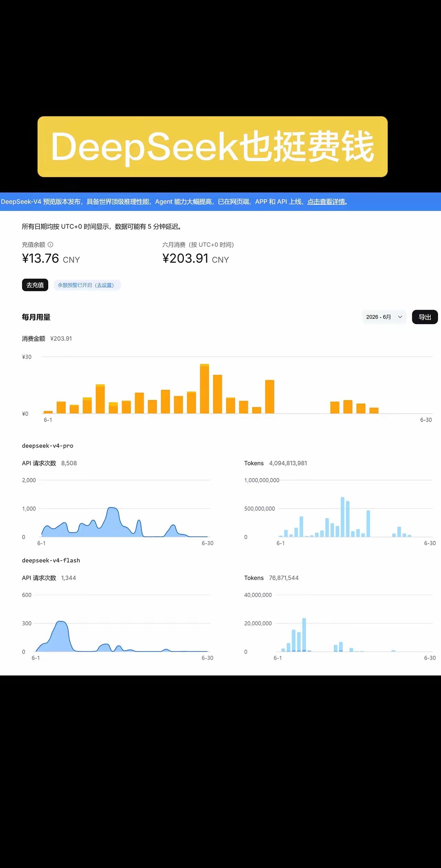Click the 消费金额 ¥203.91 label

pos(47,339)
